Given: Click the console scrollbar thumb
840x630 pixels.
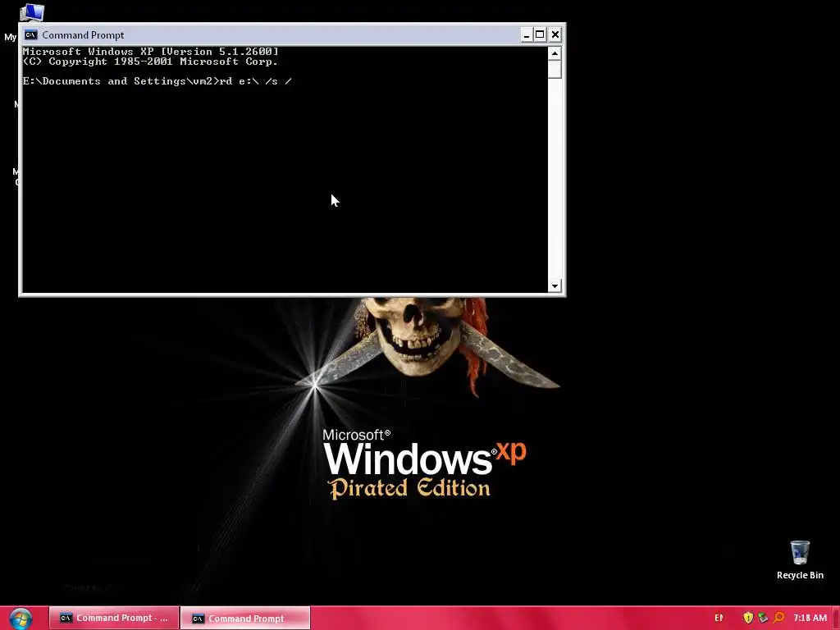Looking at the screenshot, I should 555,69.
